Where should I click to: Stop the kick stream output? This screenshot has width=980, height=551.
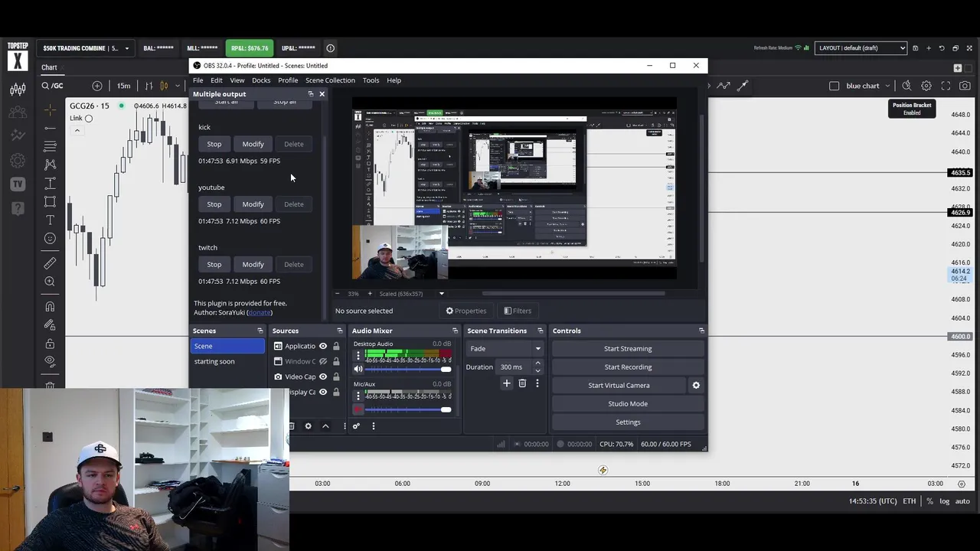pos(214,144)
